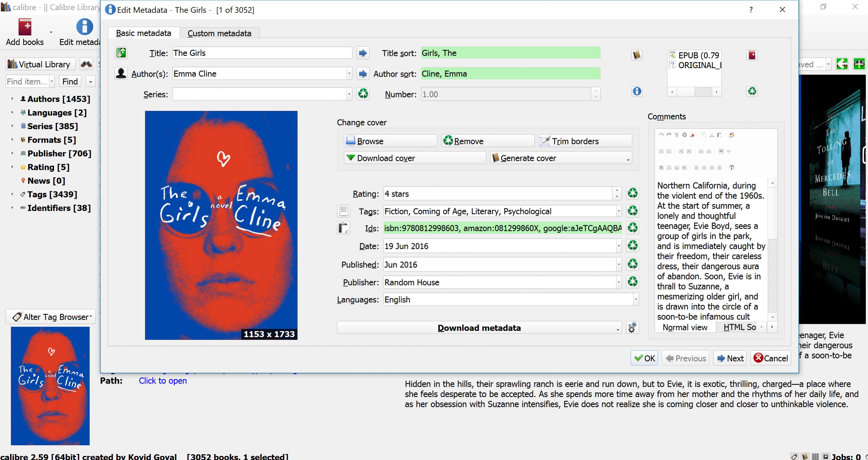
Task: Switch to Custom metadata tab
Action: click(x=219, y=33)
